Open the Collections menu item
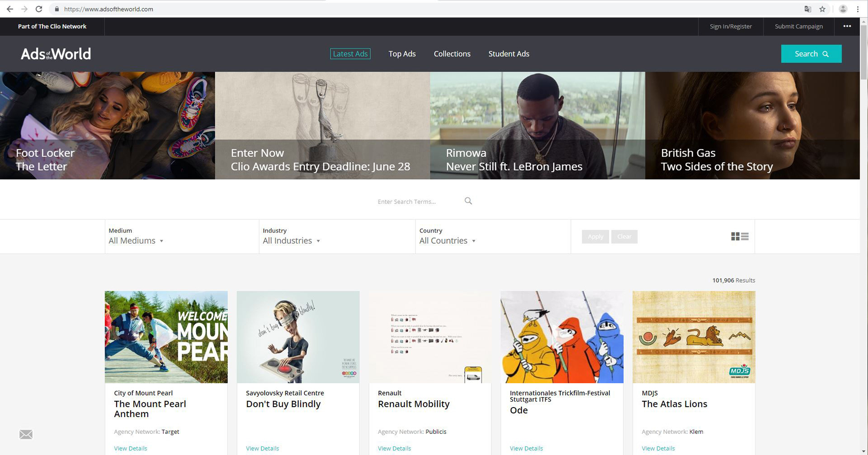The height and width of the screenshot is (455, 868). [452, 54]
